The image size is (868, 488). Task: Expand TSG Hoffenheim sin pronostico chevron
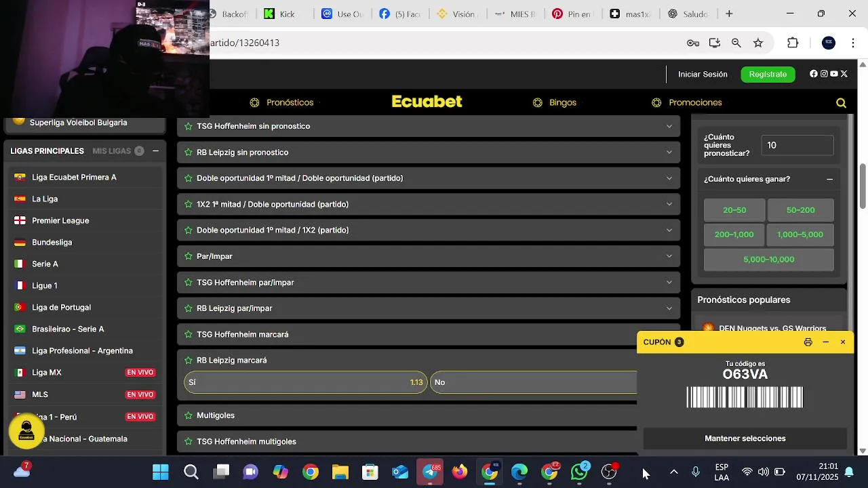click(669, 126)
